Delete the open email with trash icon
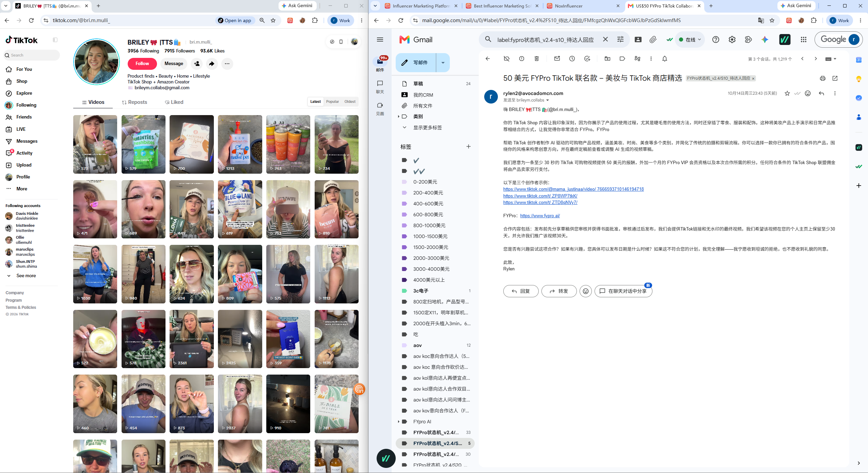868x473 pixels. pyautogui.click(x=536, y=59)
